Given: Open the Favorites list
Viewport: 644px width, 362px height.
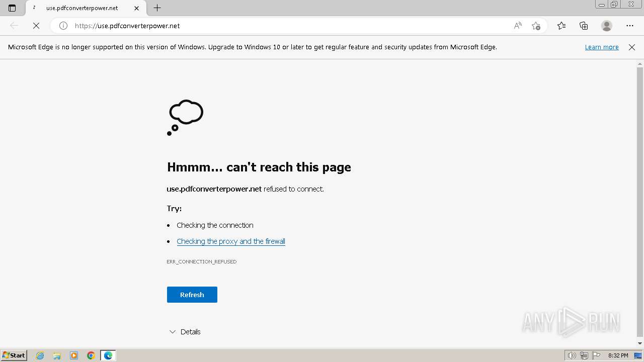Looking at the screenshot, I should [561, 26].
